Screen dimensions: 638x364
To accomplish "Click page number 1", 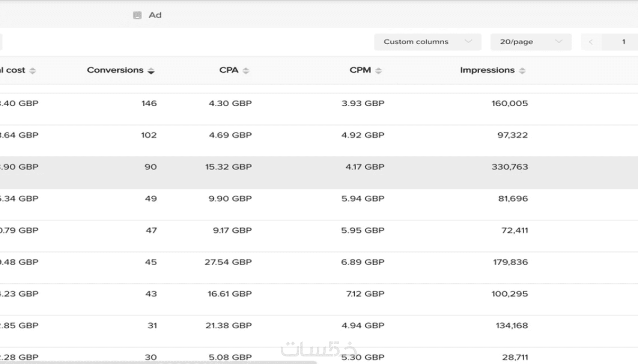I will [x=623, y=42].
